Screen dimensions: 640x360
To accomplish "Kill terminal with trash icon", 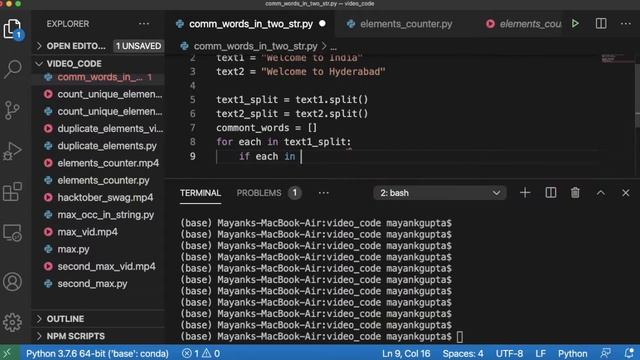I will coord(575,193).
